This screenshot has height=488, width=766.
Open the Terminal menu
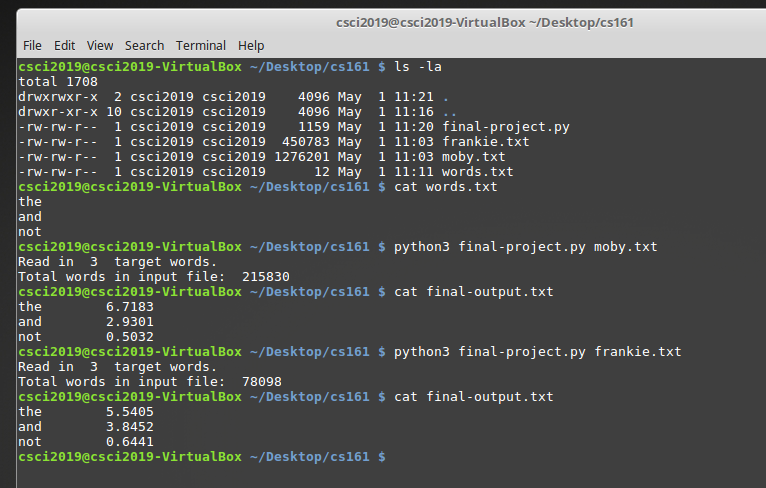[201, 45]
